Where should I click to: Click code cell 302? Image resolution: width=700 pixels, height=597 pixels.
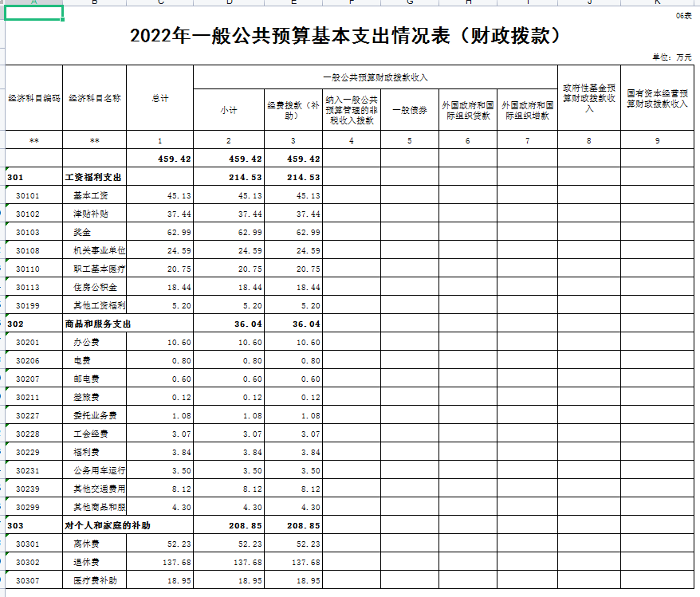[x=34, y=324]
